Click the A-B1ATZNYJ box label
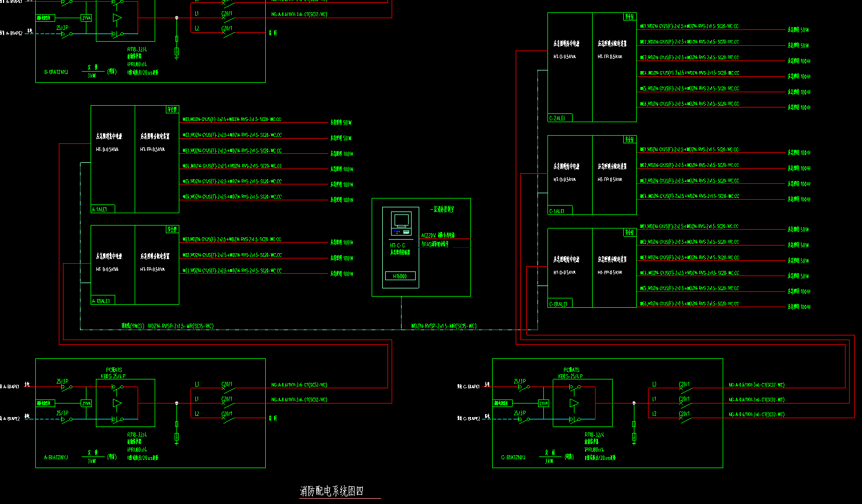The height and width of the screenshot is (504, 862). (56, 457)
